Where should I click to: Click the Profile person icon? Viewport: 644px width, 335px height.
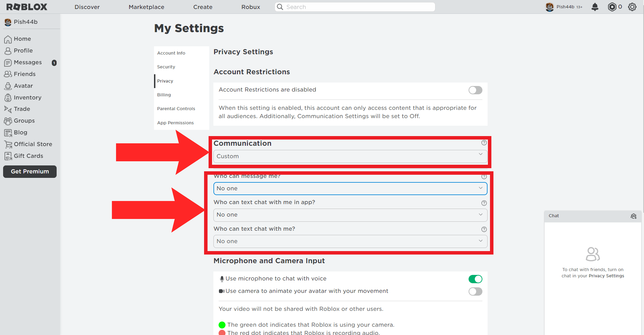(8, 51)
